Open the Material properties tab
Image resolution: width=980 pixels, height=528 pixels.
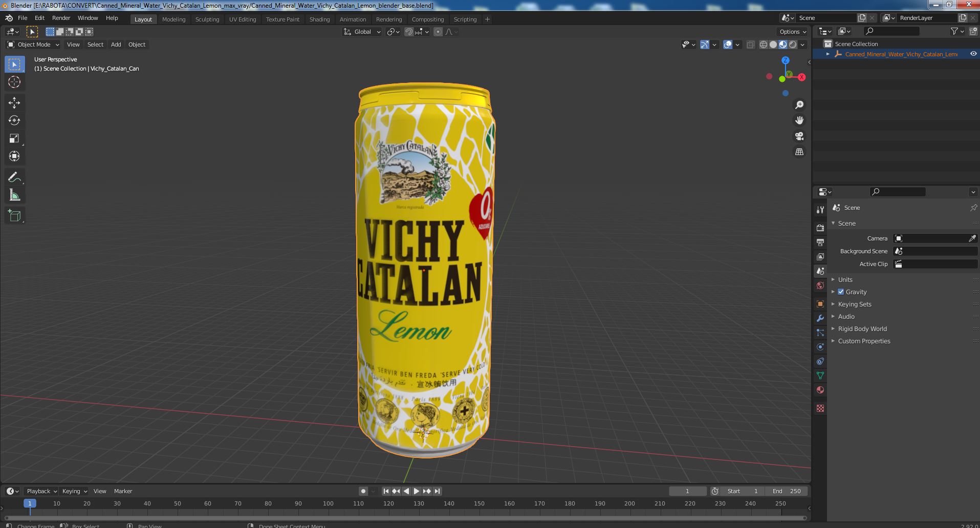point(820,390)
